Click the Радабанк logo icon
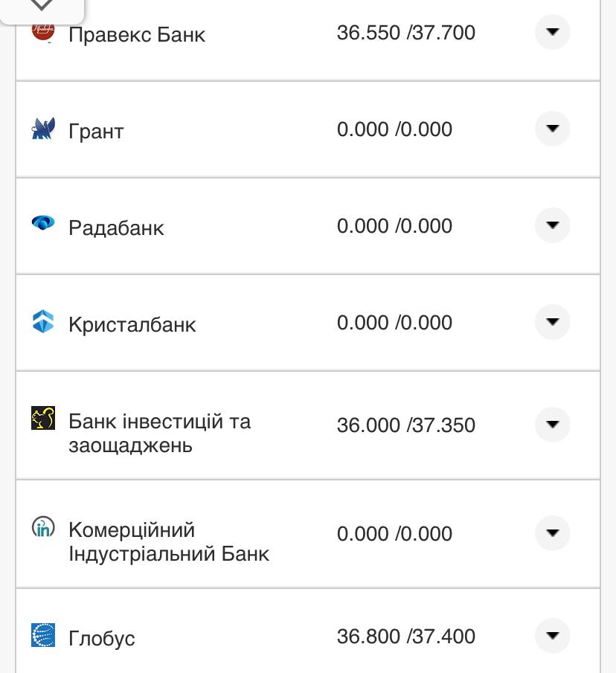 pos(43,222)
